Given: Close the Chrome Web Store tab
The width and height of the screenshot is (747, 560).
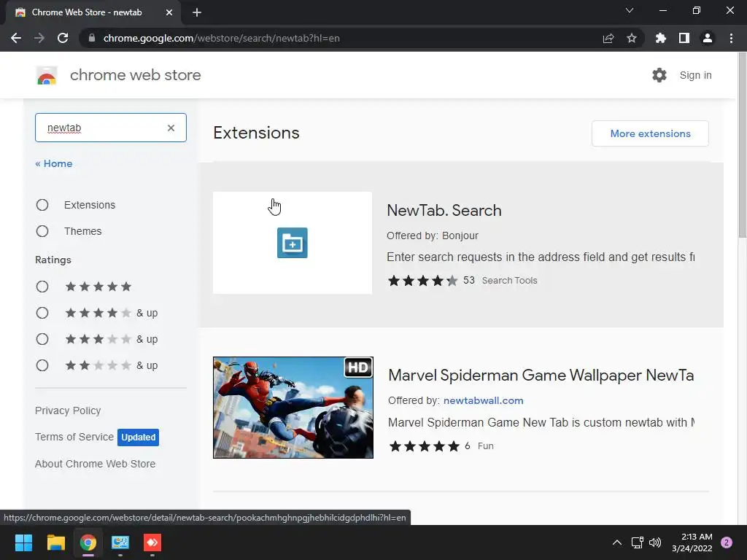Looking at the screenshot, I should 169,12.
